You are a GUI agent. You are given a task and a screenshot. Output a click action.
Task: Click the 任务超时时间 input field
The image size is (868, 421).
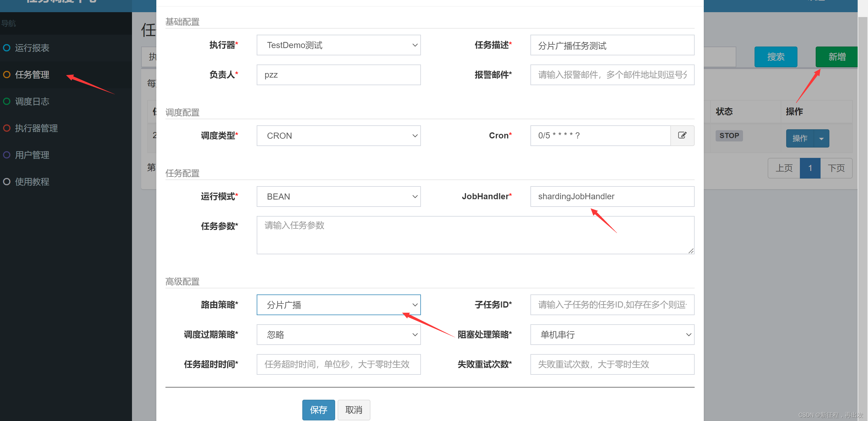339,364
